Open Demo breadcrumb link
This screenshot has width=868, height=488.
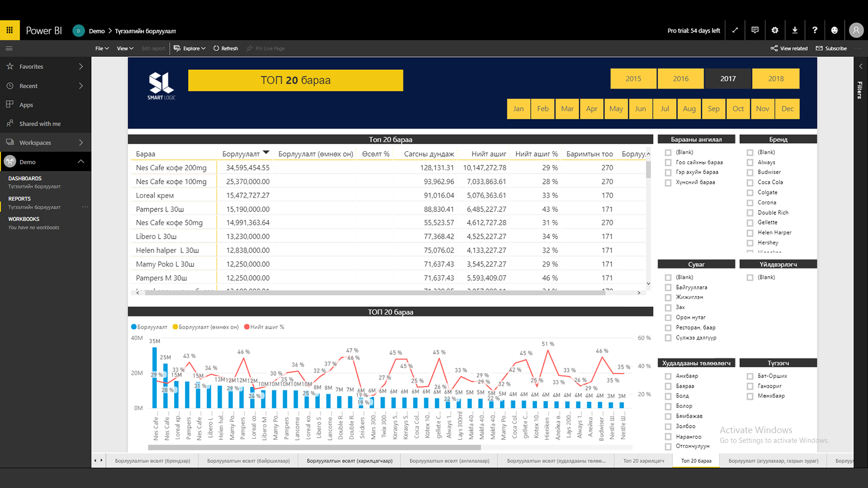97,31
